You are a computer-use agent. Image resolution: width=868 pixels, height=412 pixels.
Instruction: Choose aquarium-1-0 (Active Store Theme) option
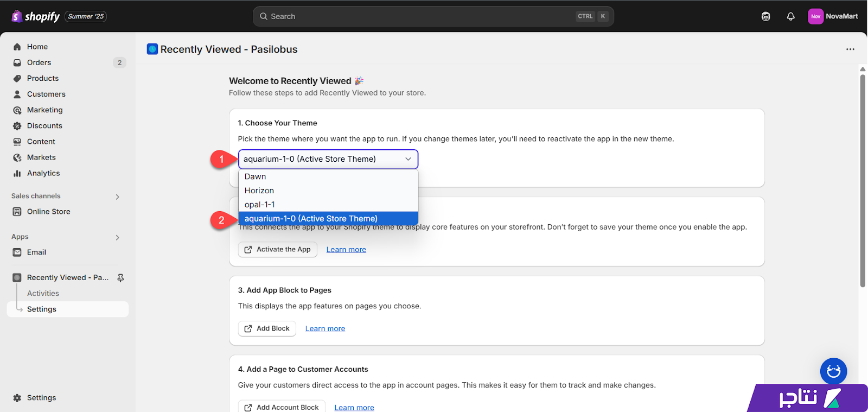328,218
